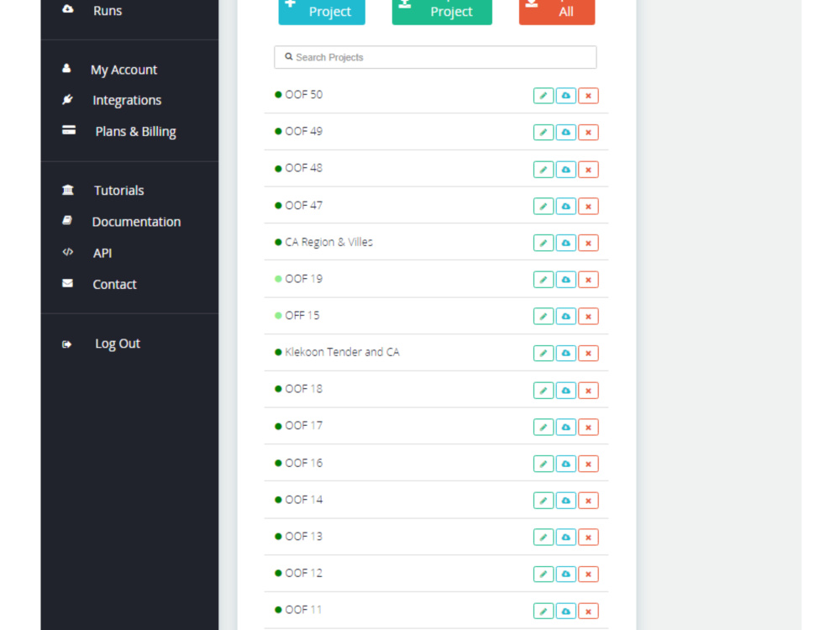The image size is (840, 630).
Task: Edit the OOF 50 project
Action: pyautogui.click(x=543, y=96)
